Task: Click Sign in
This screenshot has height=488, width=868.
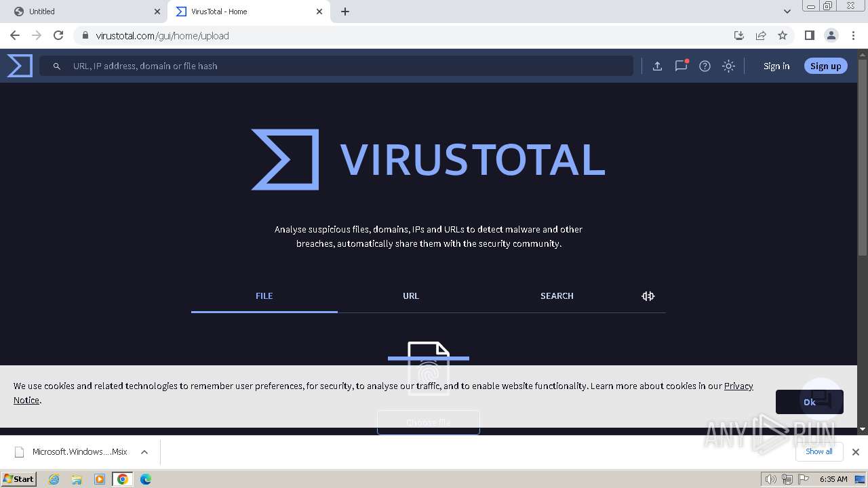Action: pyautogui.click(x=776, y=66)
